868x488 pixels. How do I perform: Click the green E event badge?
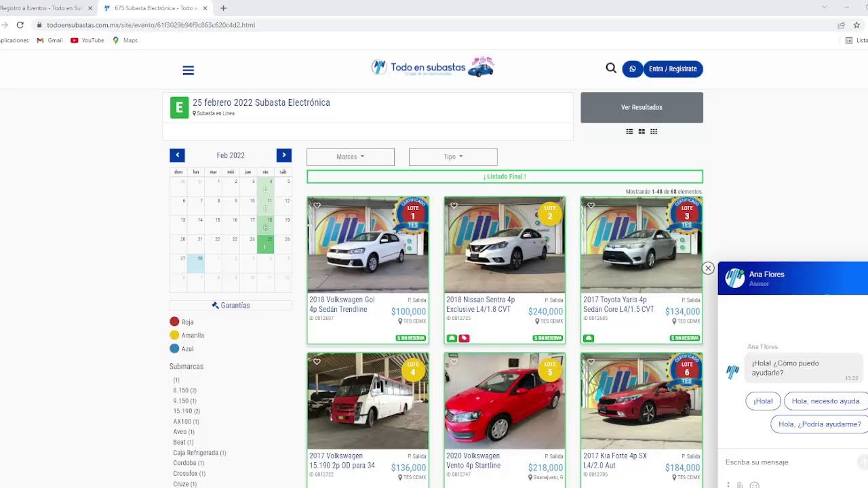179,108
